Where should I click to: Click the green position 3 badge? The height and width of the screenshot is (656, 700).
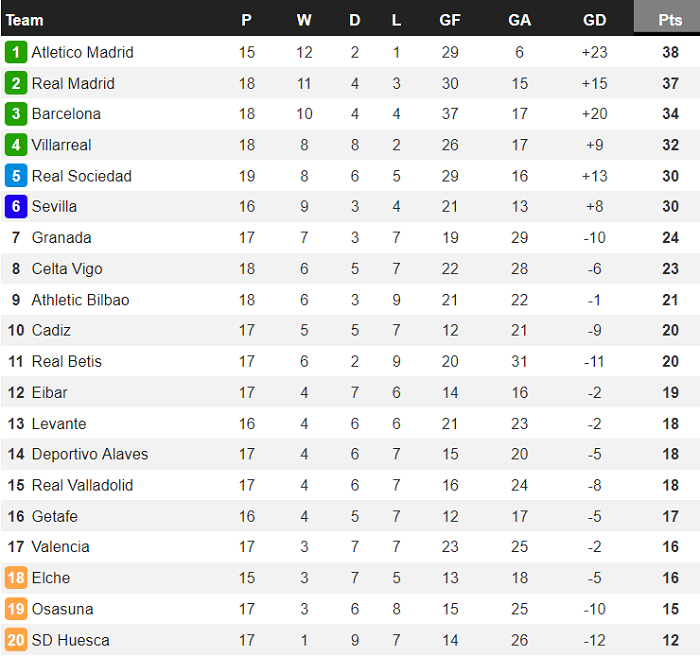pyautogui.click(x=15, y=114)
